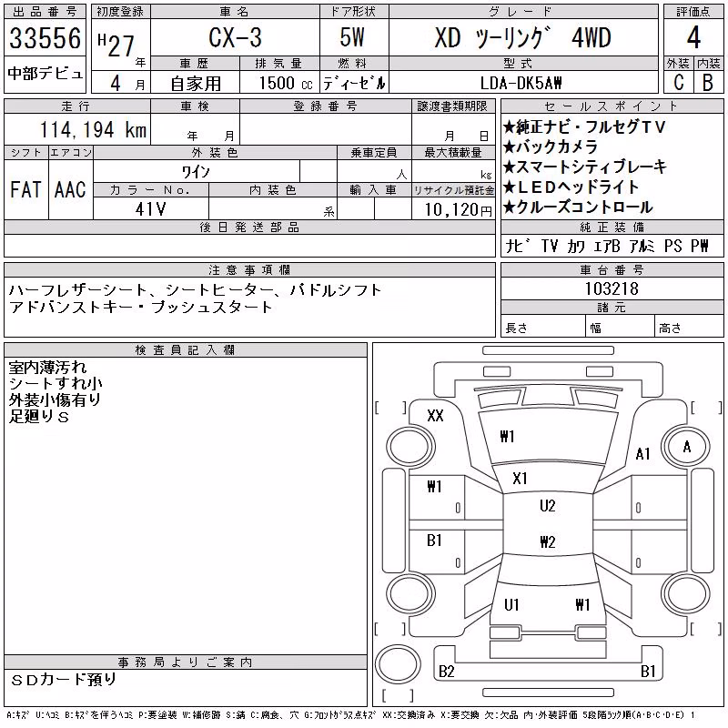Click the color number 41V cell

tap(151, 209)
